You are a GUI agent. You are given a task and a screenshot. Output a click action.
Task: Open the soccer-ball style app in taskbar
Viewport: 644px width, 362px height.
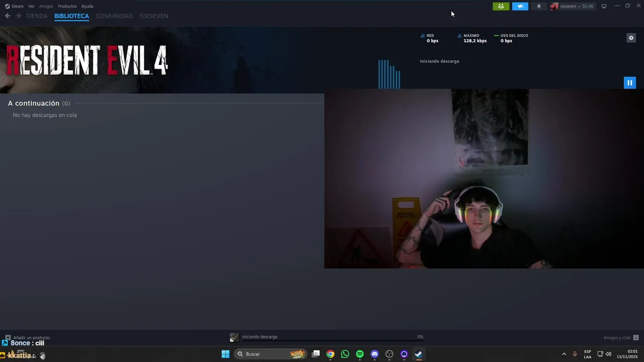tap(389, 354)
